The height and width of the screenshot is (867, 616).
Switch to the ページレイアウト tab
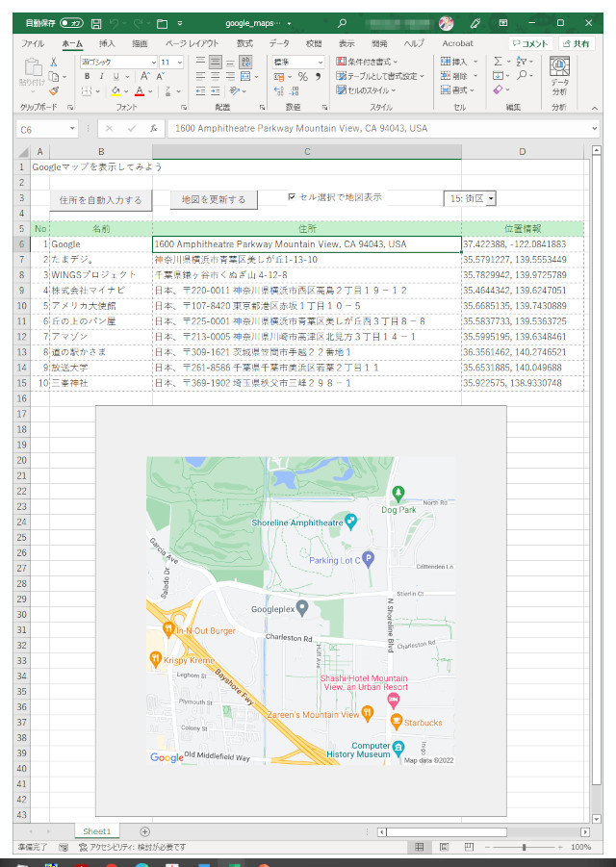[x=192, y=43]
